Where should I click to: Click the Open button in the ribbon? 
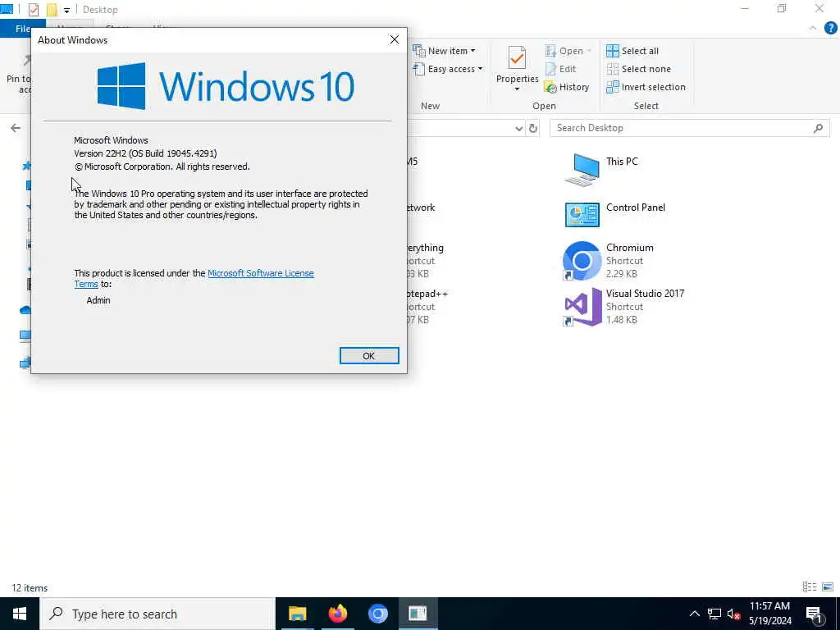(564, 51)
